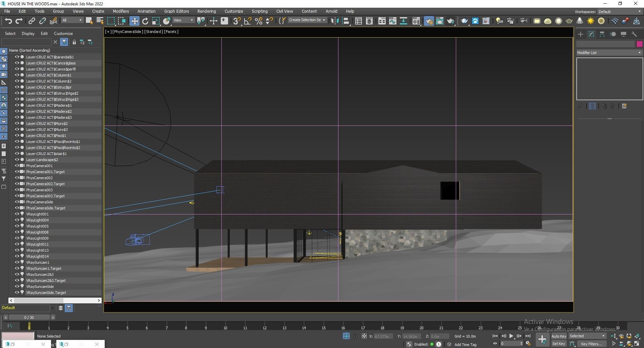Activate the Select and Rotate tool
The width and height of the screenshot is (644, 348).
[x=145, y=21]
